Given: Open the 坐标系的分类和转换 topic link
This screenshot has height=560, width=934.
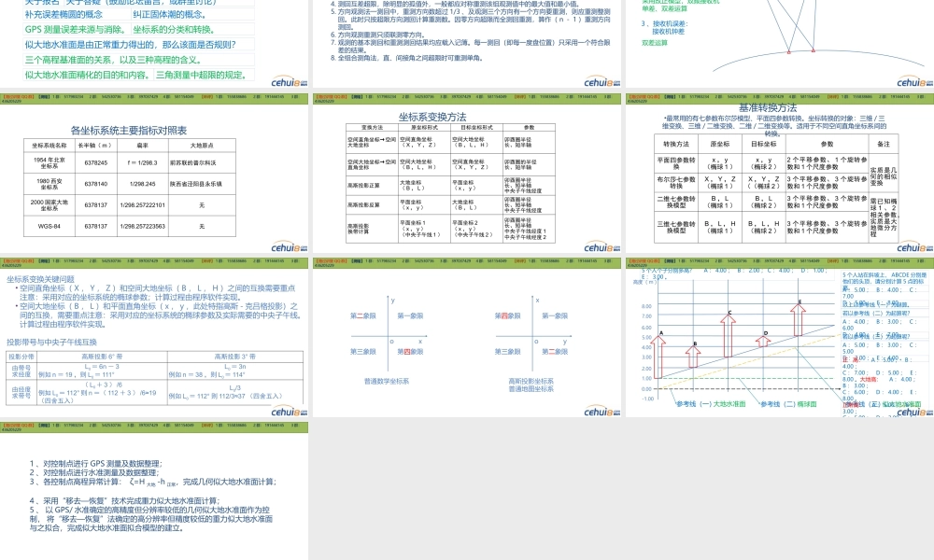Looking at the screenshot, I should pos(174,30).
